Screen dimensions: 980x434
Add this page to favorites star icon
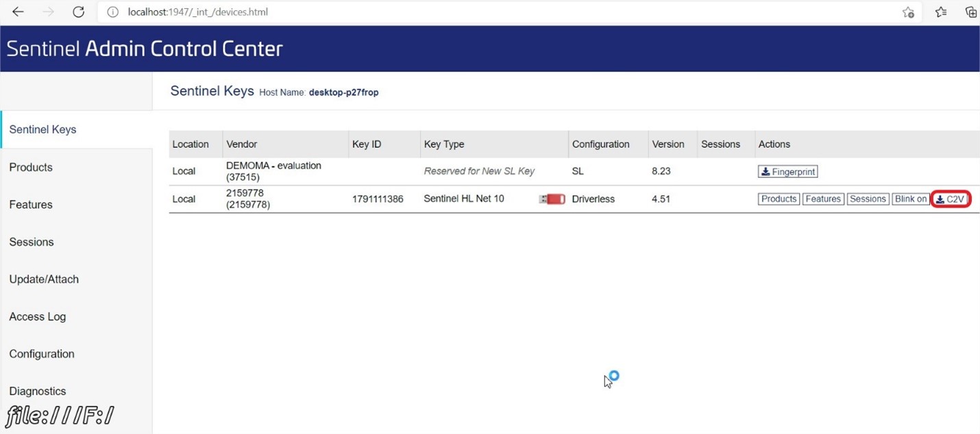point(908,12)
